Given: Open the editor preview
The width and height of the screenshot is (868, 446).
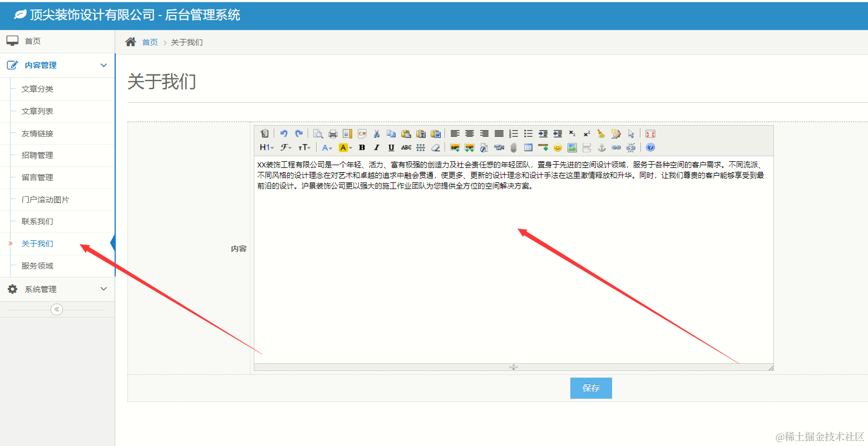Looking at the screenshot, I should pos(318,133).
